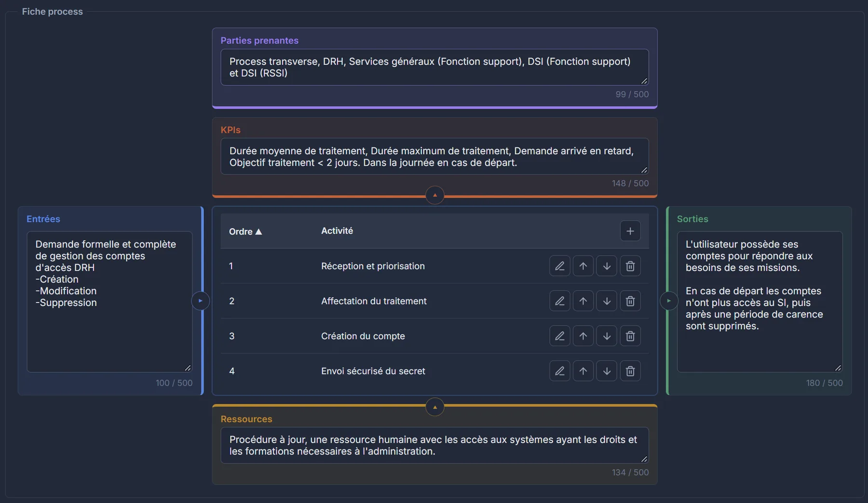
Task: Edit the Sorties text area
Action: tap(759, 302)
